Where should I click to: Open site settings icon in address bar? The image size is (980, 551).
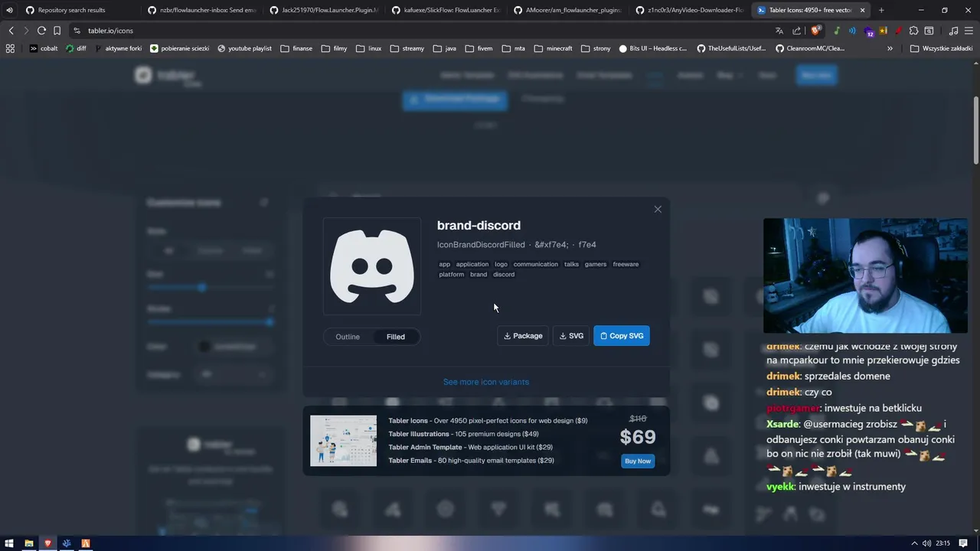[77, 31]
